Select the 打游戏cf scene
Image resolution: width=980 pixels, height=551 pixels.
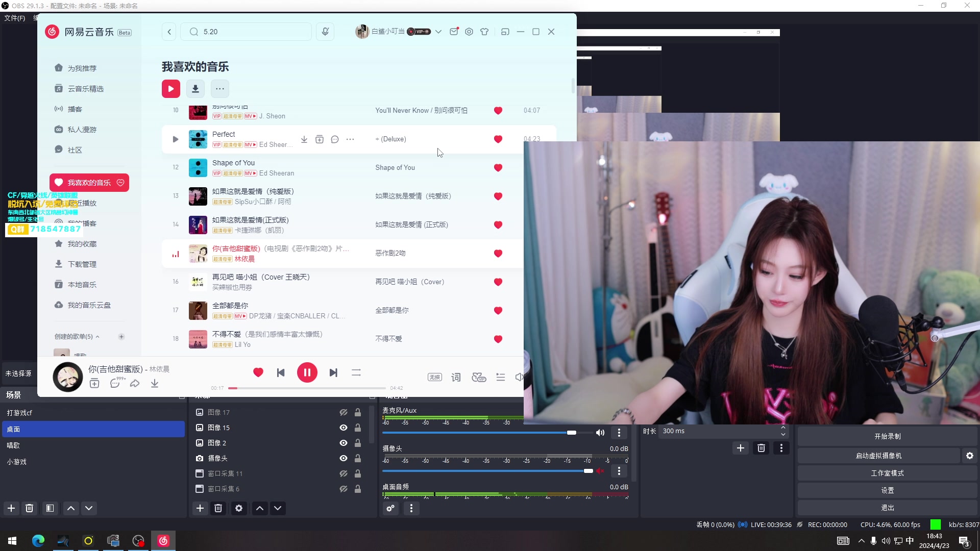click(93, 413)
